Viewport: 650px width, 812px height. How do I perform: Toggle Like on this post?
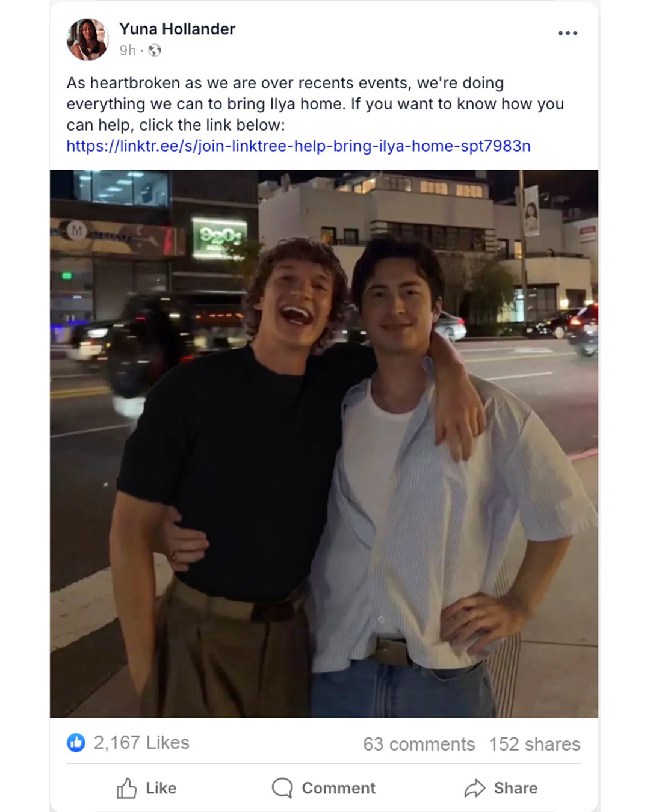tap(146, 788)
